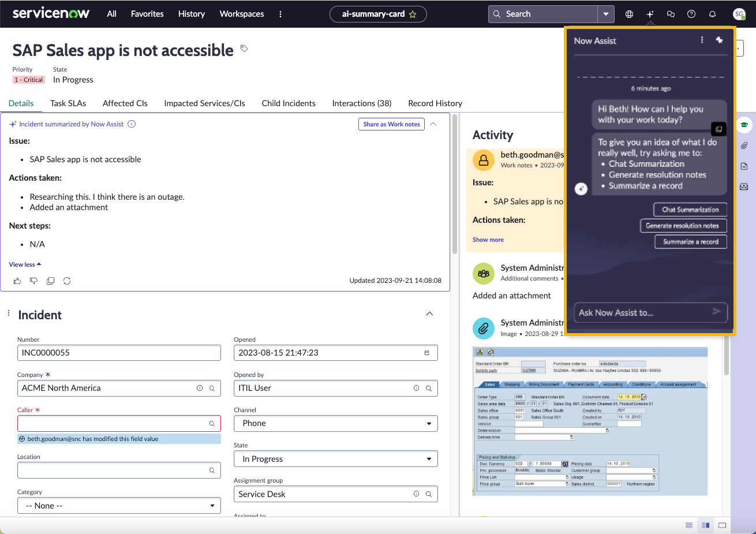Switch to the Interactions (38) tab
Screen dimensions: 756x534
tap(362, 103)
